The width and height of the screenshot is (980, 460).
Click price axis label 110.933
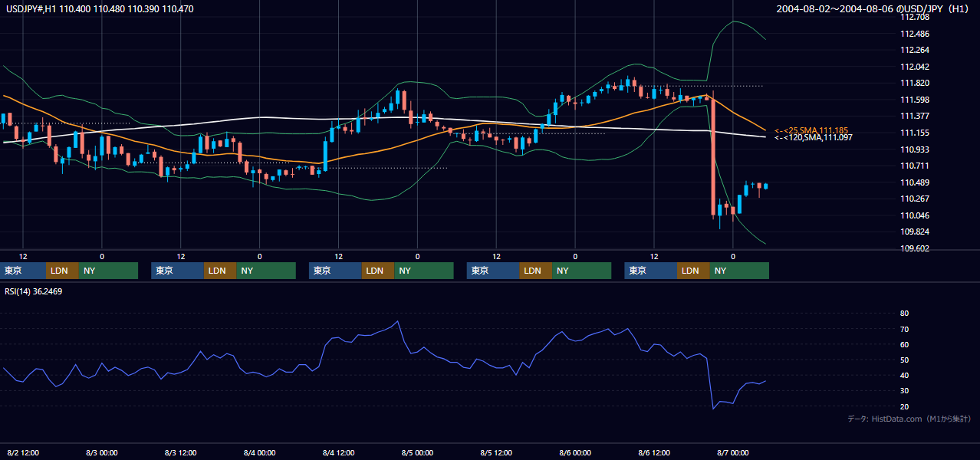pyautogui.click(x=915, y=149)
